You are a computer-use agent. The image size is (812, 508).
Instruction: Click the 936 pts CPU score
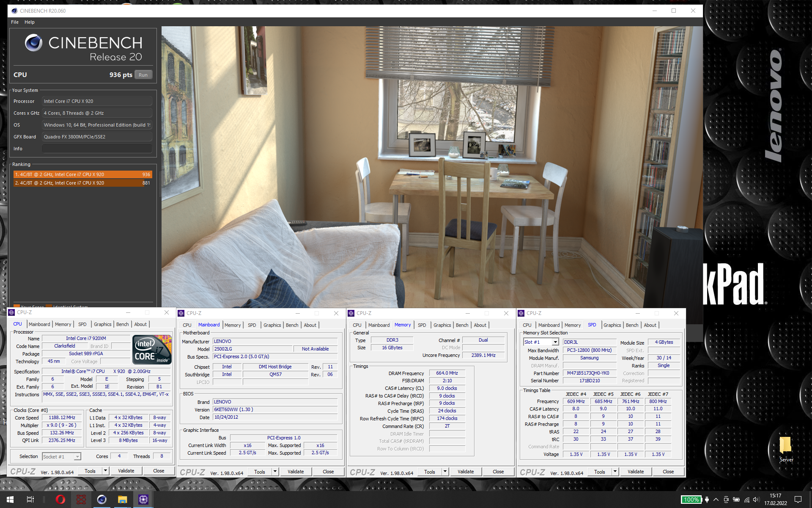click(121, 75)
